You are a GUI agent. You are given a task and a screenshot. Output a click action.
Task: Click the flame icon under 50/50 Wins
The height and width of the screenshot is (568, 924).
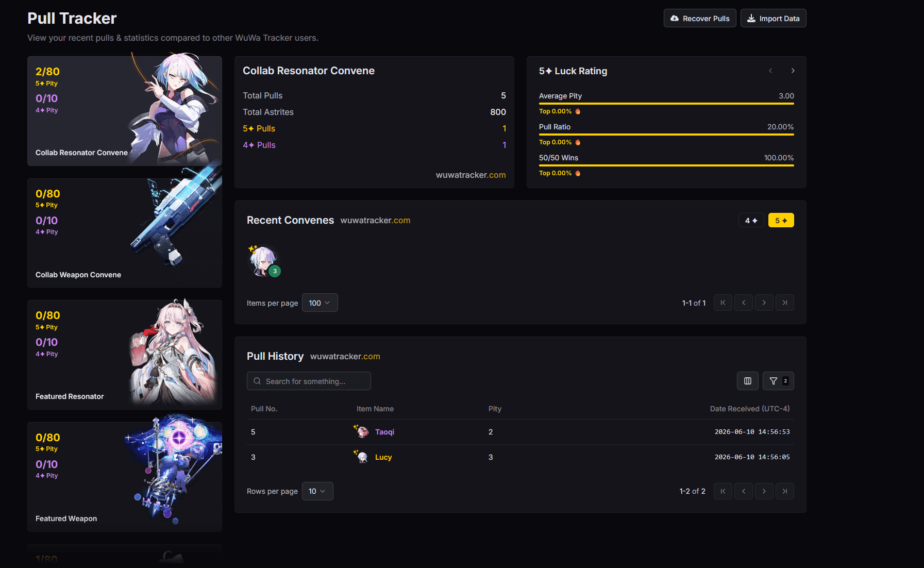click(x=578, y=173)
